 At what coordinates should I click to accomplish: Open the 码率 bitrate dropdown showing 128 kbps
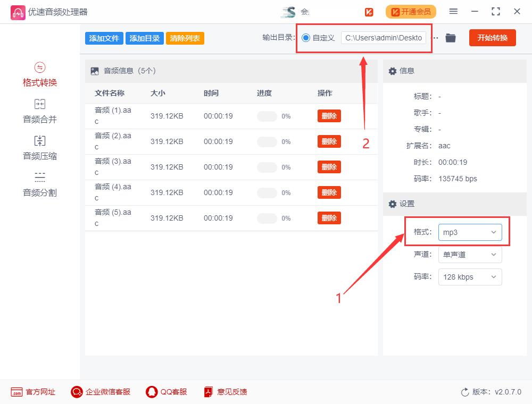tap(470, 277)
